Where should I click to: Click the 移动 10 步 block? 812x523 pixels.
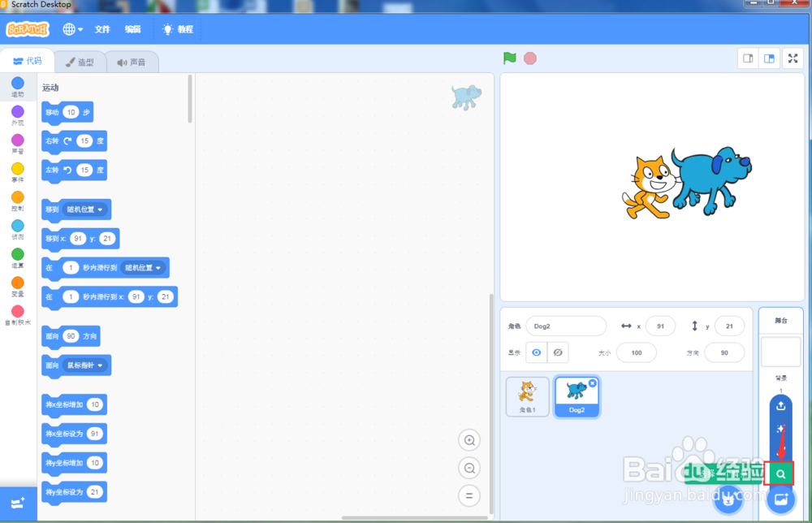click(x=67, y=112)
